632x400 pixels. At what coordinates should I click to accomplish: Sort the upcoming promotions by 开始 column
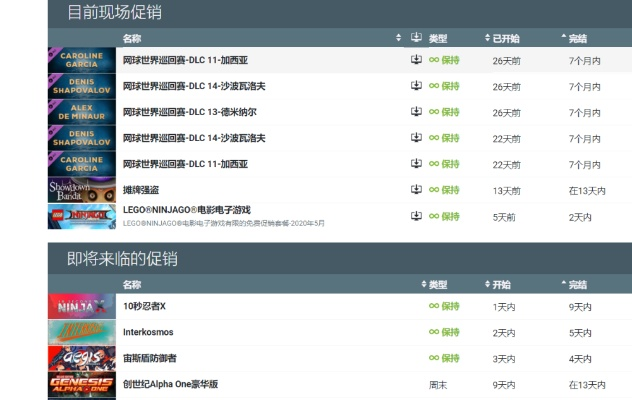pos(498,284)
